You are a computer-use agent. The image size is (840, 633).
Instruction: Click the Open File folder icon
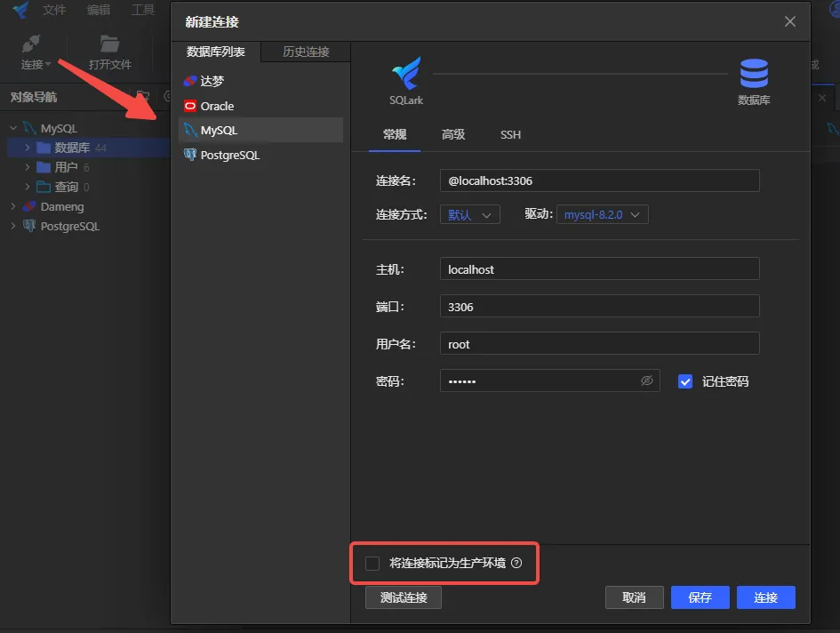tap(110, 44)
